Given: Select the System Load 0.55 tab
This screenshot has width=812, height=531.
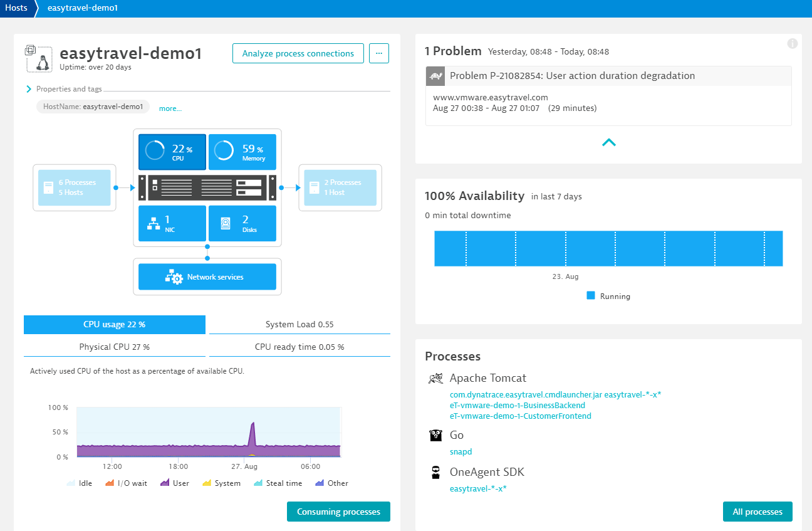Looking at the screenshot, I should [x=299, y=325].
